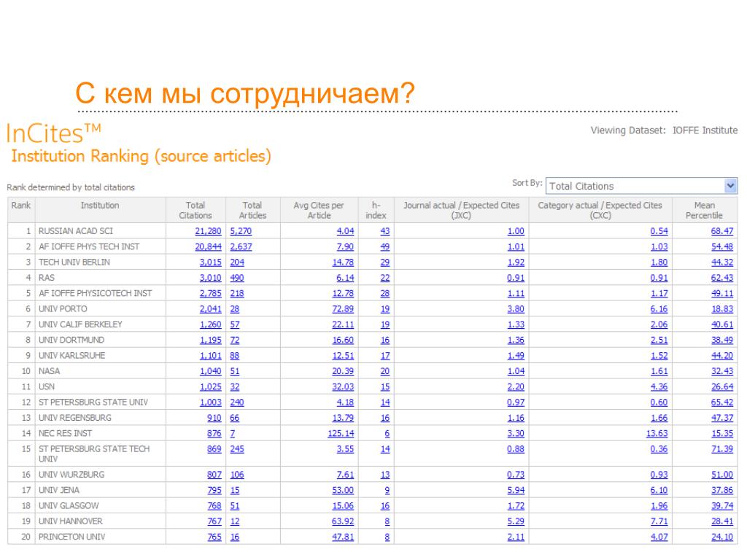Click avg cites 14.78 for Tech Univ Berlin
747x560 pixels.
coord(343,262)
